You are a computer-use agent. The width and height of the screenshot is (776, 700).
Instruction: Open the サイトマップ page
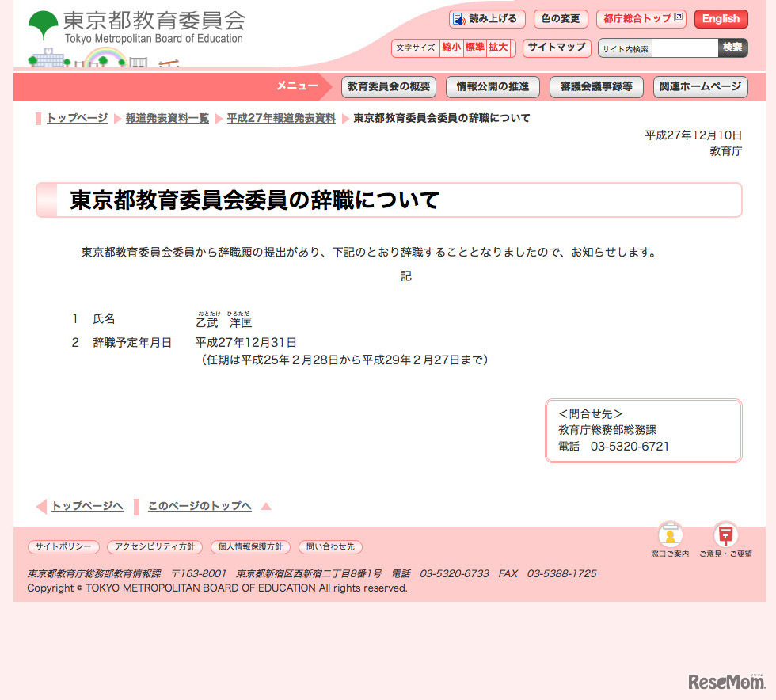[x=557, y=48]
